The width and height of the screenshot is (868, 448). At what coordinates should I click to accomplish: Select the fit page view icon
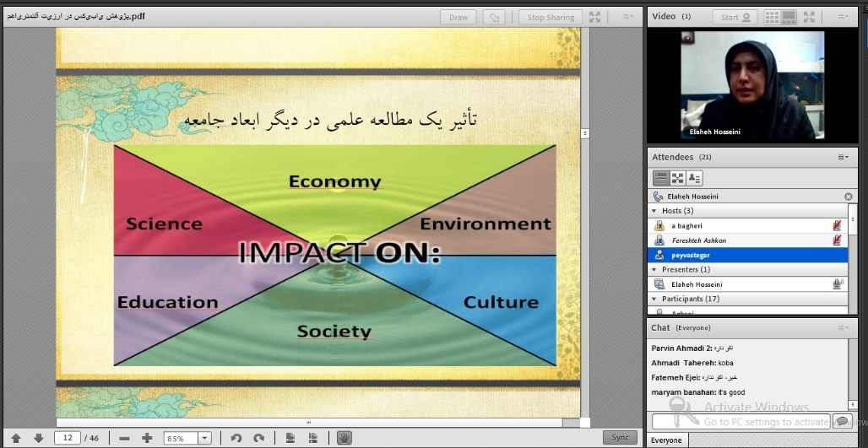(290, 438)
